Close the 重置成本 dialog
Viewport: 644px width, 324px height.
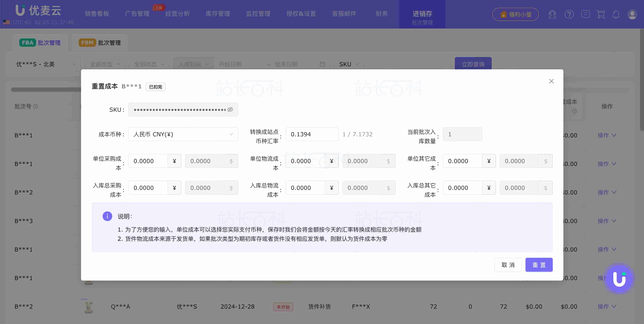point(551,81)
